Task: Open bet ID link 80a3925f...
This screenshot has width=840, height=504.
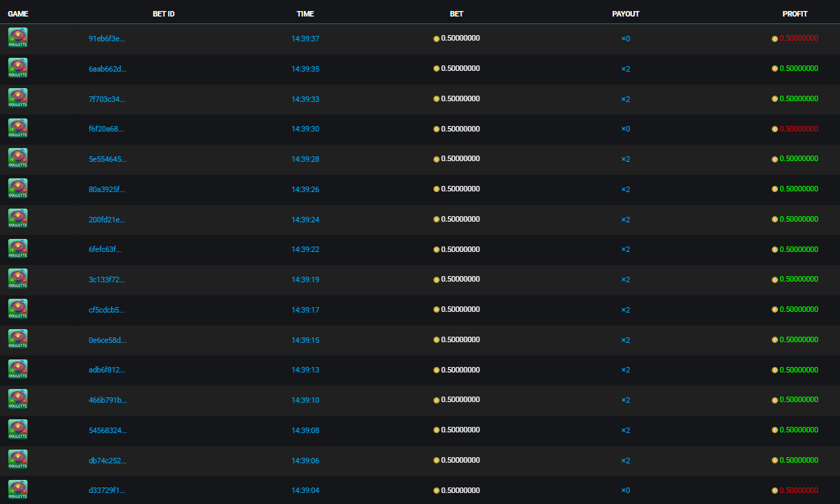Action: 107,189
